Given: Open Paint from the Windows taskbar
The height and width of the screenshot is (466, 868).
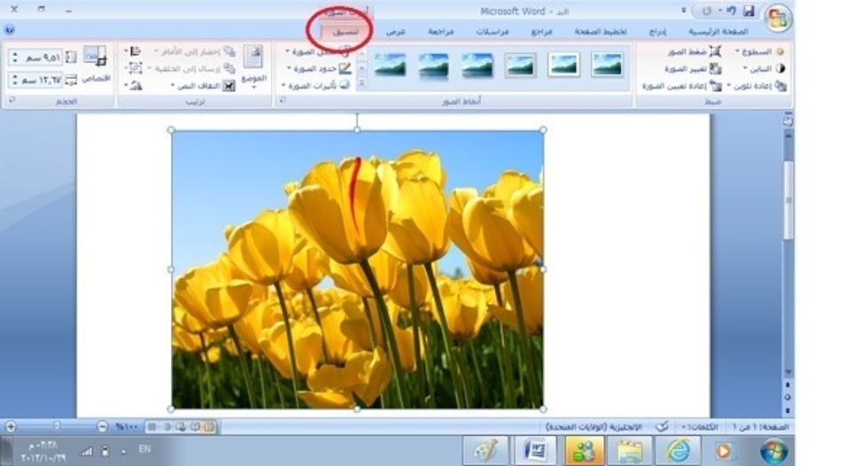Looking at the screenshot, I should click(x=486, y=450).
